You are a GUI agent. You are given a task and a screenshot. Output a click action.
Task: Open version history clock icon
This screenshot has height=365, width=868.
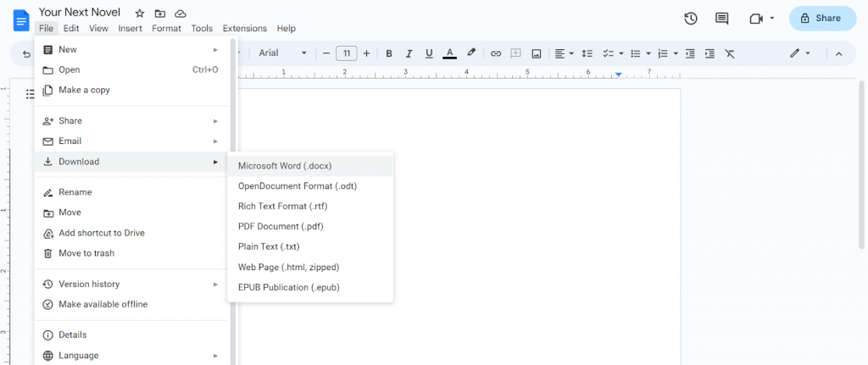pyautogui.click(x=690, y=19)
